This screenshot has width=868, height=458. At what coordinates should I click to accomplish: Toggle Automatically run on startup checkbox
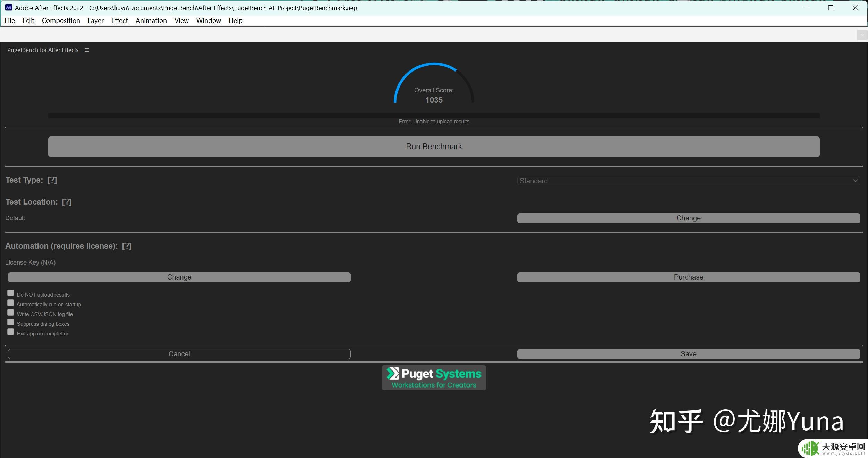click(x=11, y=303)
